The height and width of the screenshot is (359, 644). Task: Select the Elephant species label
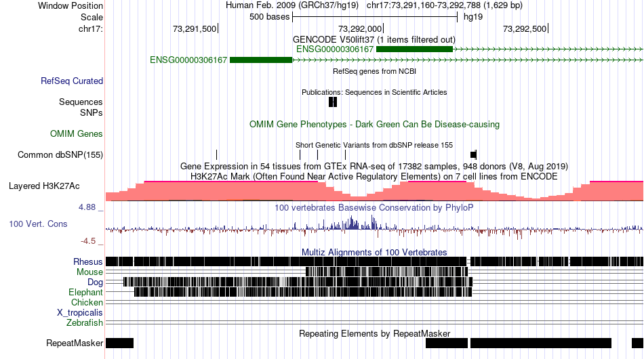[86, 292]
